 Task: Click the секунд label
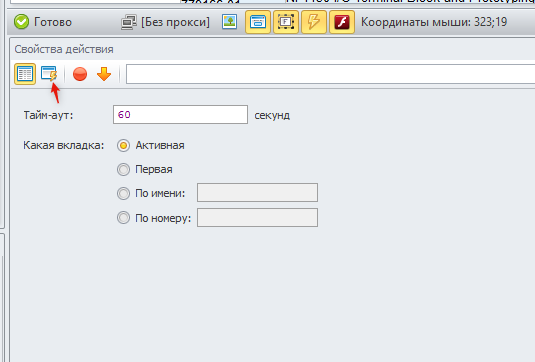[x=272, y=115]
